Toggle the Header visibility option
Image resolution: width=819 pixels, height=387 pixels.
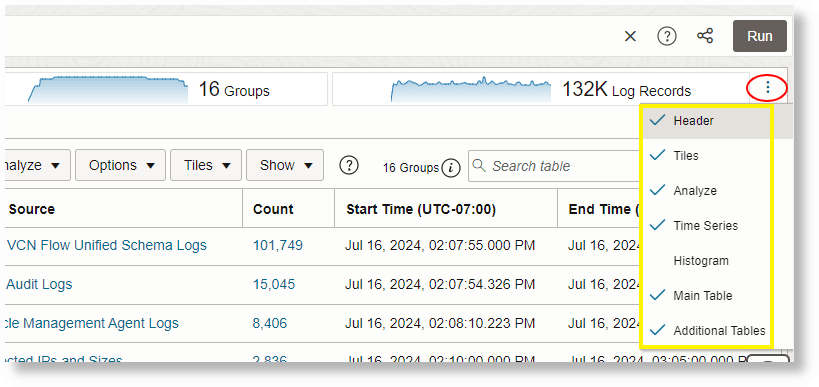click(707, 121)
